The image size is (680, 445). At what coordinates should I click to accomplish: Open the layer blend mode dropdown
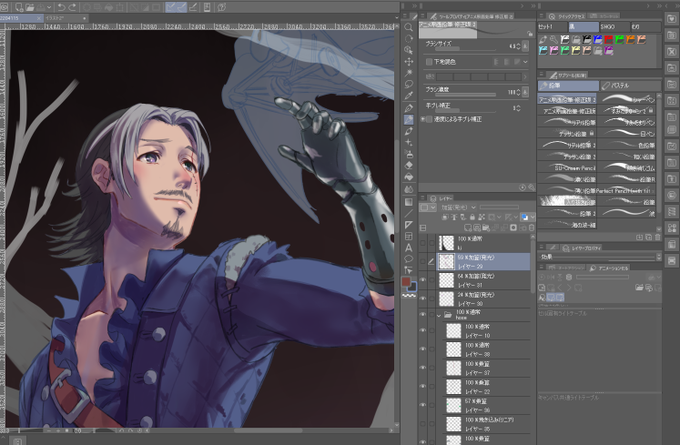458,207
